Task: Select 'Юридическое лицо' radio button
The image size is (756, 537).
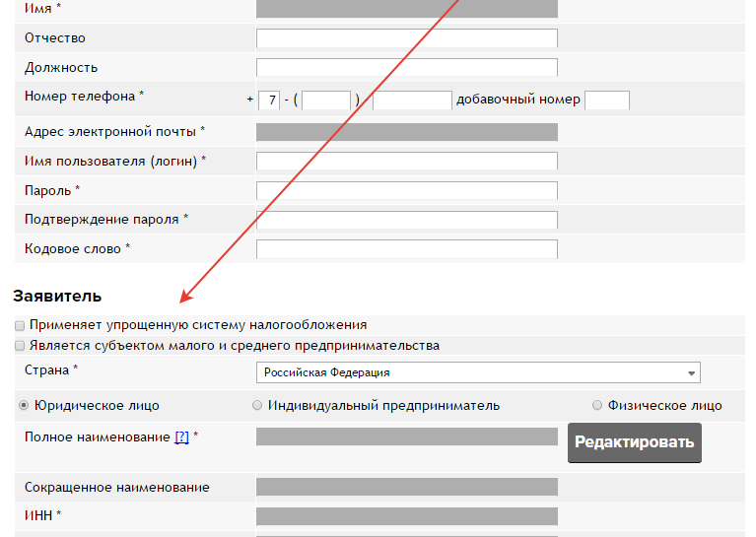Action: [24, 405]
